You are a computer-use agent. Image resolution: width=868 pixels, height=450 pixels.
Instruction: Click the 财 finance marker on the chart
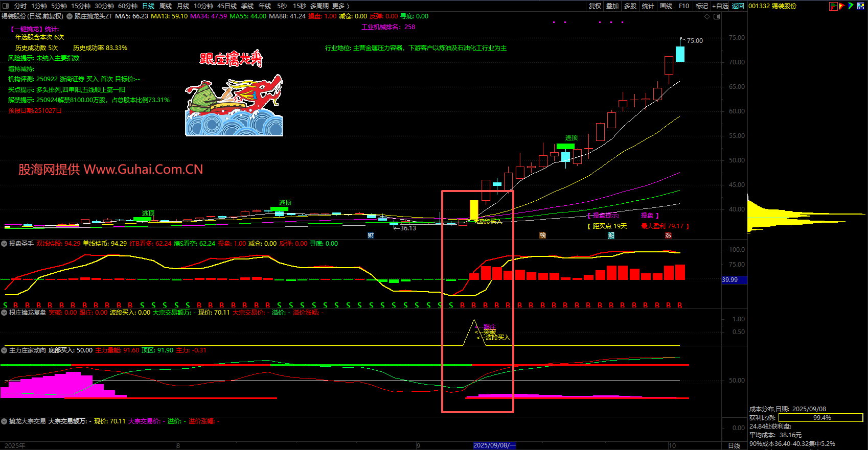[371, 235]
